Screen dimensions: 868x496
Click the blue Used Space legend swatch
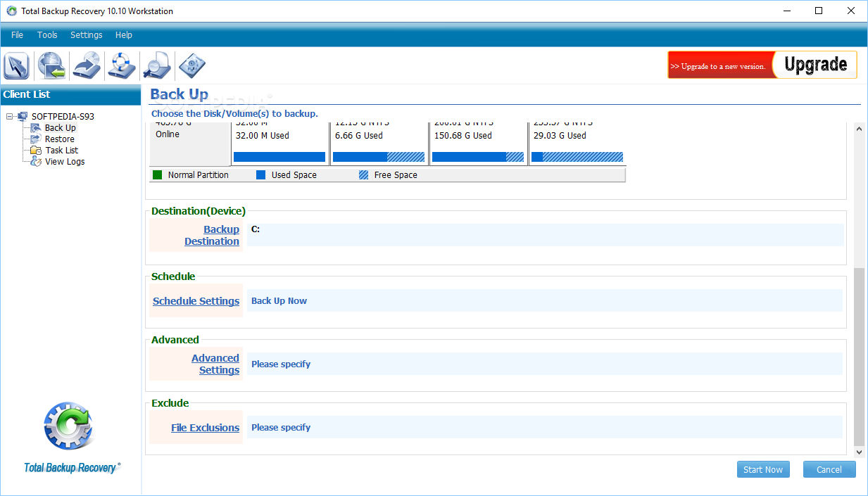coord(260,174)
